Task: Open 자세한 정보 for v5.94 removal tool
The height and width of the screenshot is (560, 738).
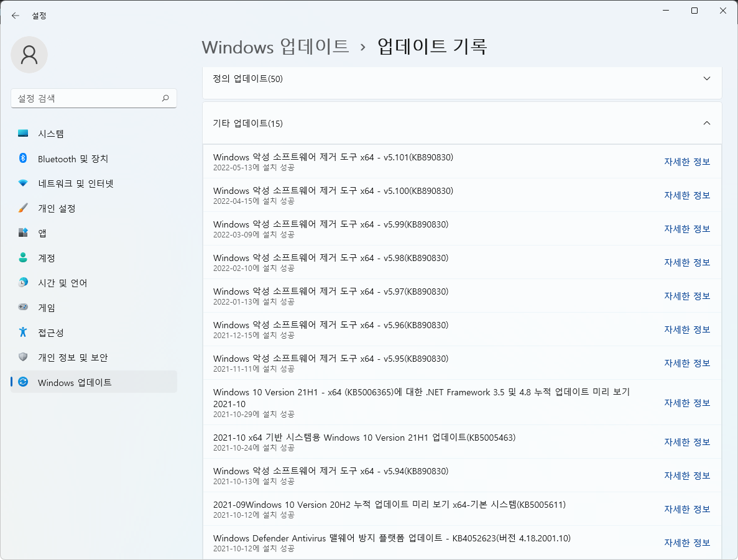Action: [x=686, y=475]
